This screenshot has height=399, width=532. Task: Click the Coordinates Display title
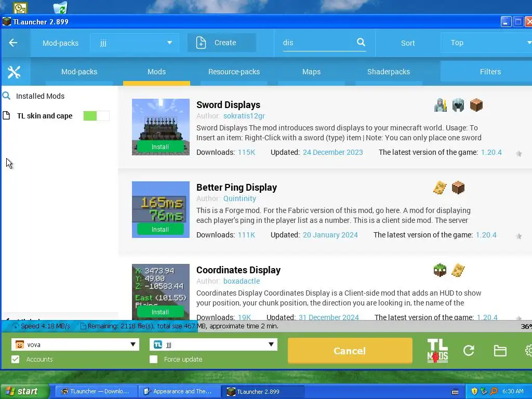point(238,270)
